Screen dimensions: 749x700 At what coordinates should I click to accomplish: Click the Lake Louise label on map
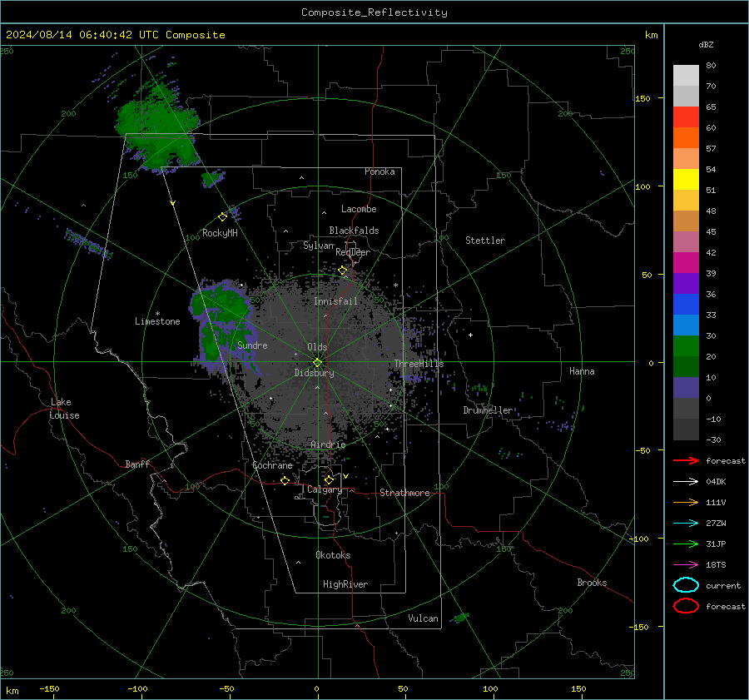pos(64,409)
